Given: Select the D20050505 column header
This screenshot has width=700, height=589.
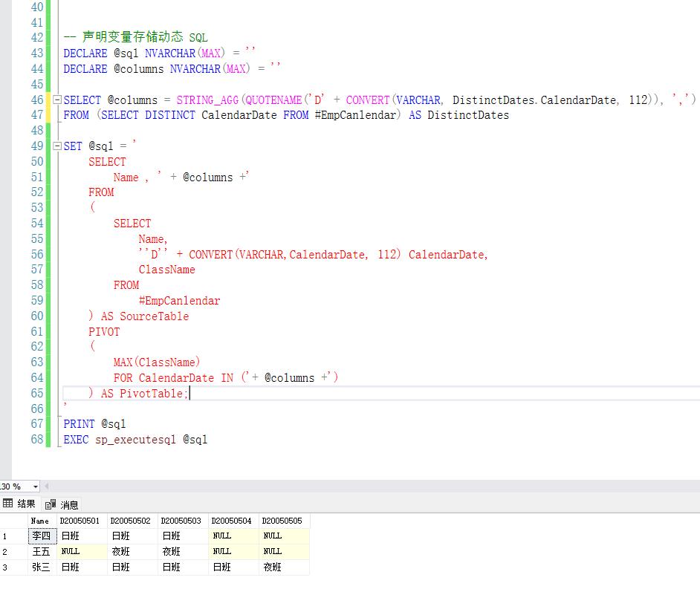Looking at the screenshot, I should (x=284, y=521).
